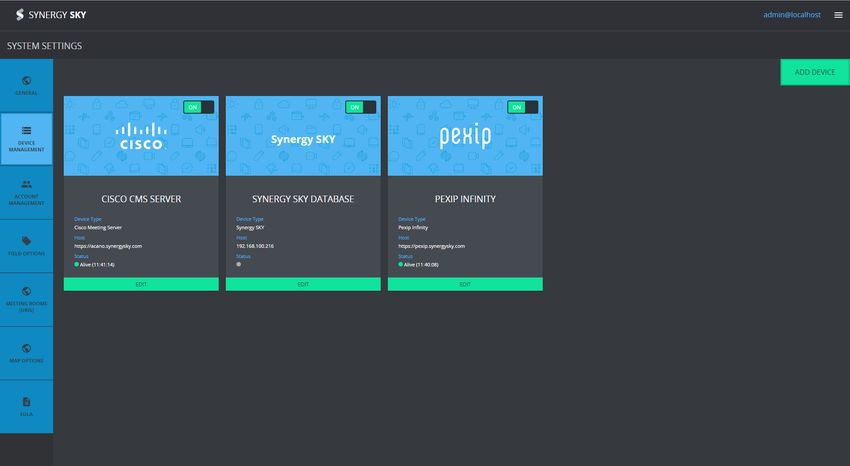Image resolution: width=850 pixels, height=466 pixels.
Task: Click the PEXIP INFINITY title
Action: (x=465, y=199)
